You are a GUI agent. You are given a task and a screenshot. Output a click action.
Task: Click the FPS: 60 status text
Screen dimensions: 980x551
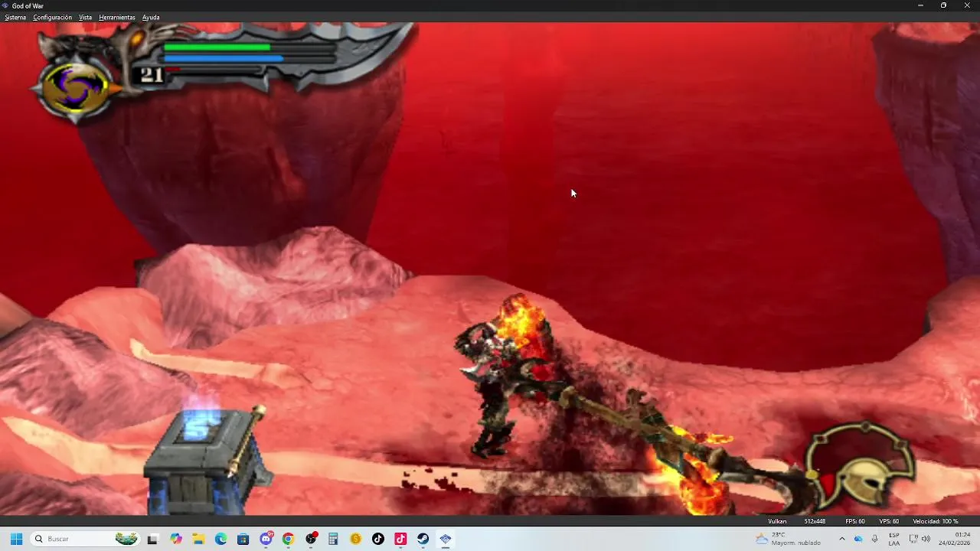tap(855, 521)
